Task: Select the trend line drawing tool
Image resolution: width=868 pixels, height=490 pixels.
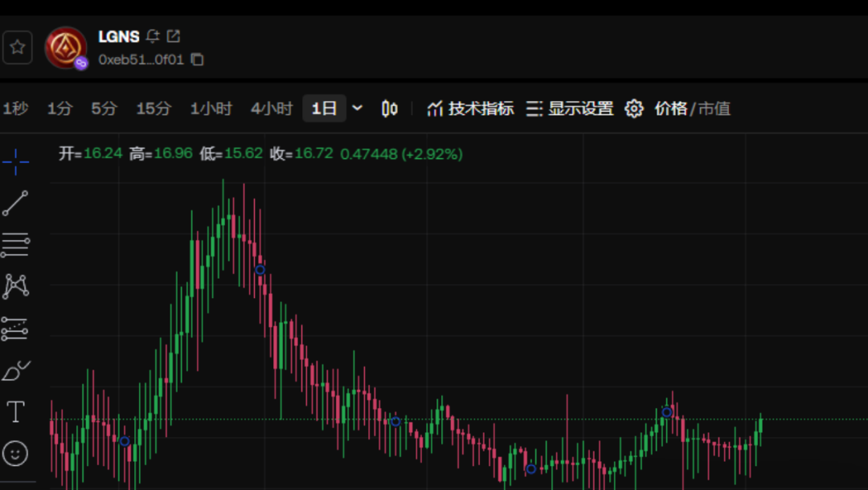Action: (x=15, y=204)
